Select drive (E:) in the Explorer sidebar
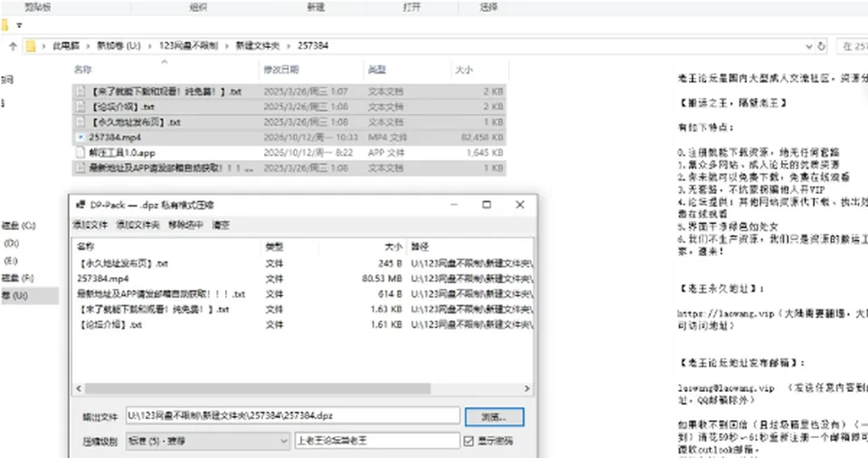This screenshot has height=458, width=868. click(11, 262)
